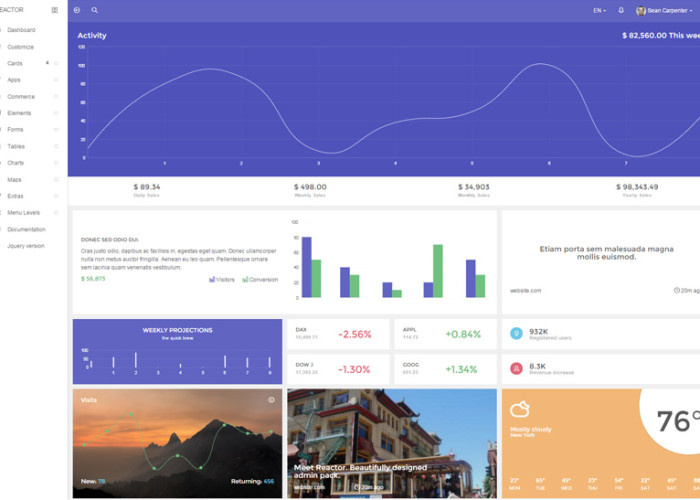Select Cards in the sidebar
The height and width of the screenshot is (500, 700).
click(15, 63)
